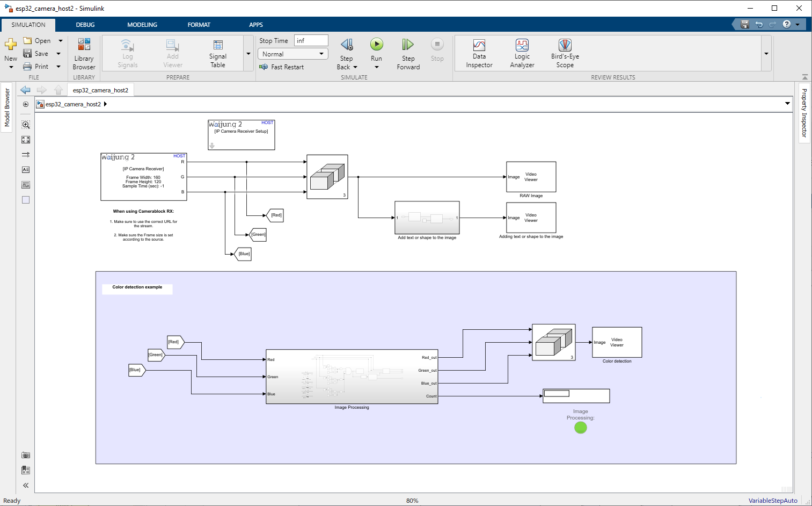Click the Fit to View palette icon

26,140
